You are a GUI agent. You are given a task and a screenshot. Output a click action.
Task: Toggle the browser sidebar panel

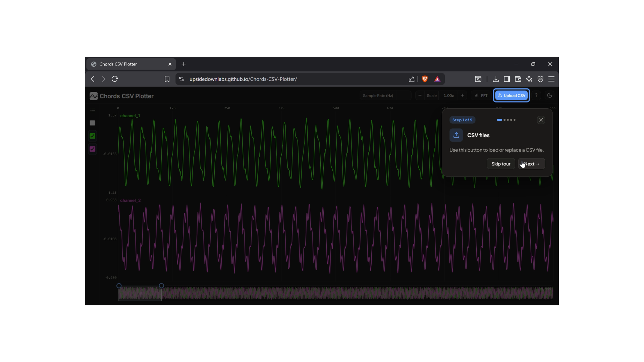(x=507, y=79)
